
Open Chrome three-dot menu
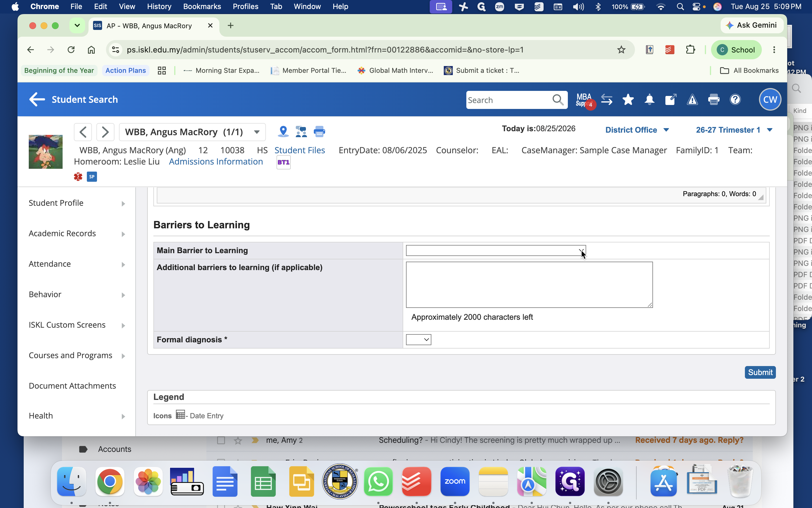[774, 50]
